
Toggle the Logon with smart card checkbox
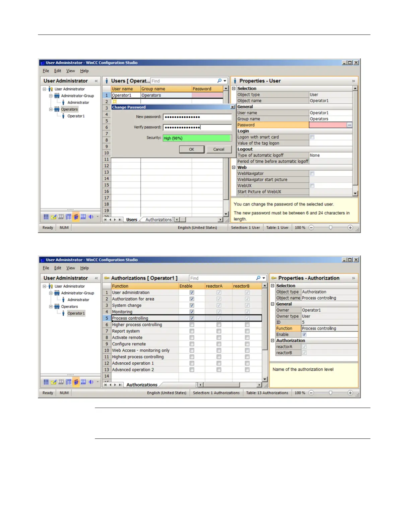pyautogui.click(x=312, y=137)
